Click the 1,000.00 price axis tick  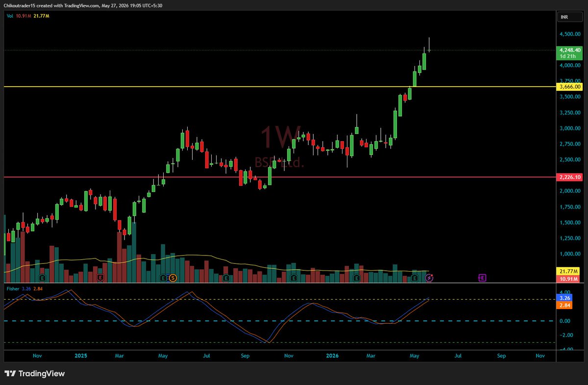570,254
